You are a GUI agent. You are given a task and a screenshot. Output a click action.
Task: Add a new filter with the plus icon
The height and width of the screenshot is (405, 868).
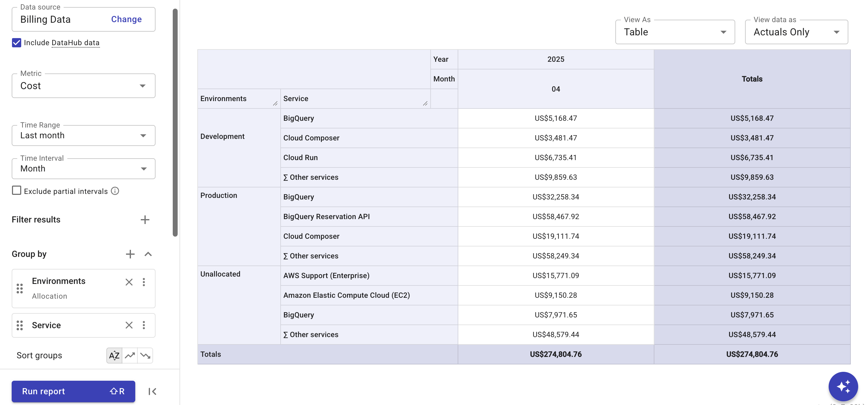145,219
